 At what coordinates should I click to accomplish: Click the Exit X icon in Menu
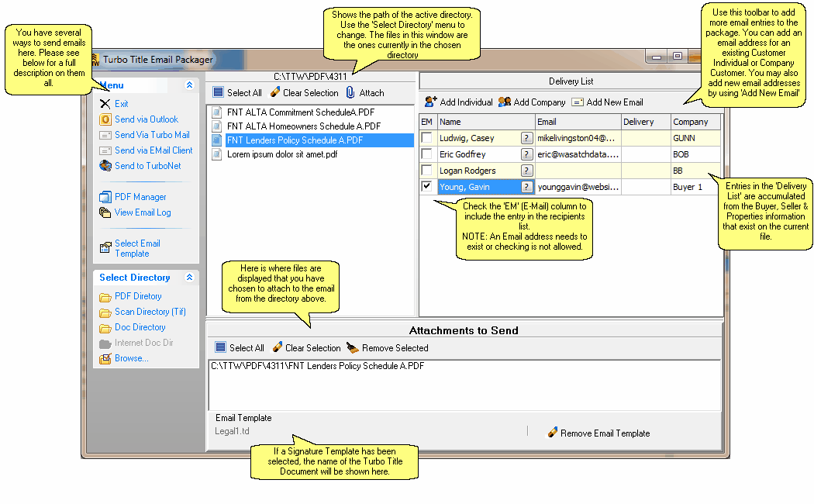coord(105,104)
